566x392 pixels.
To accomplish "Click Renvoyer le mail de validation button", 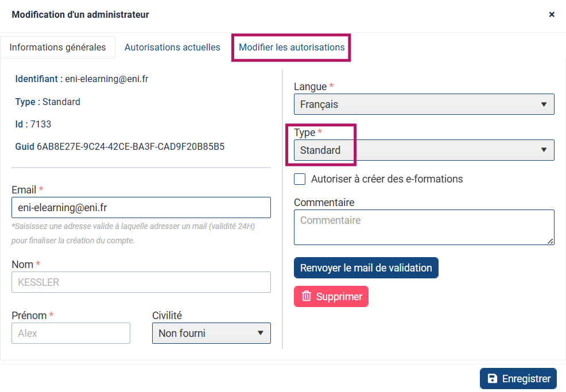I will [366, 268].
